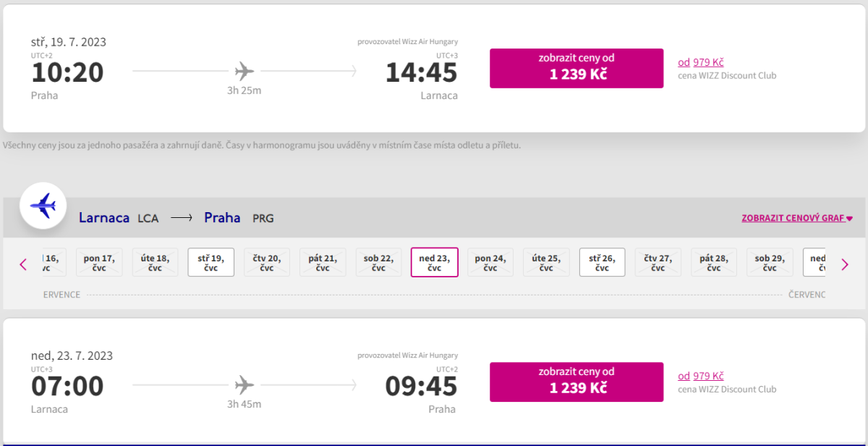Pick the sob 22, čvc date
The height and width of the screenshot is (446, 868).
pos(378,262)
